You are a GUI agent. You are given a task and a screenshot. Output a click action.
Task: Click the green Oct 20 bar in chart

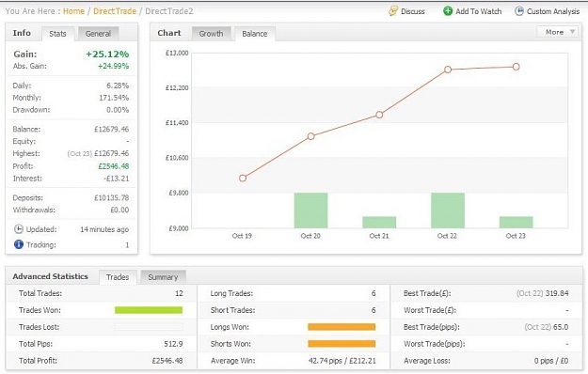[x=310, y=210]
